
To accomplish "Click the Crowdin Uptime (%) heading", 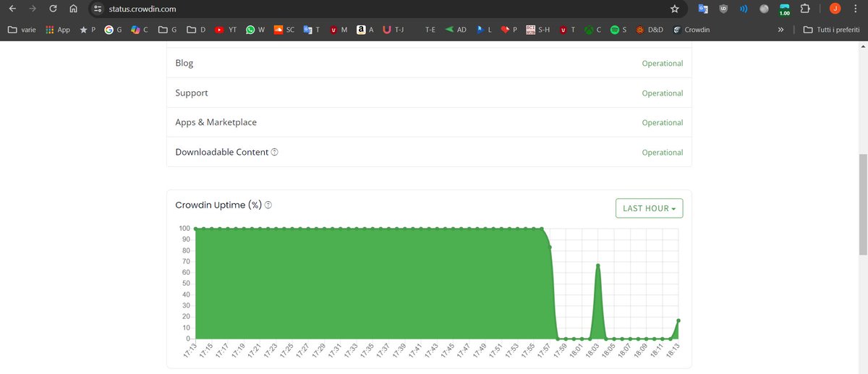I will coord(218,205).
